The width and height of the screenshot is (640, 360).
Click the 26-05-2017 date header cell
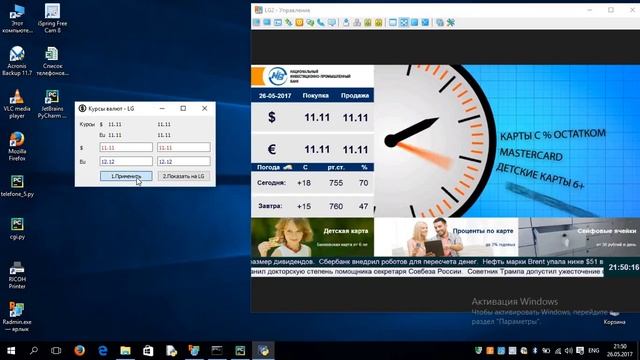[275, 96]
